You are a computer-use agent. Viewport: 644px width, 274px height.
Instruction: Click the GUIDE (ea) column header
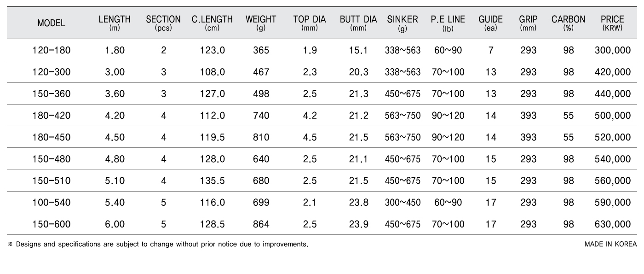[491, 23]
